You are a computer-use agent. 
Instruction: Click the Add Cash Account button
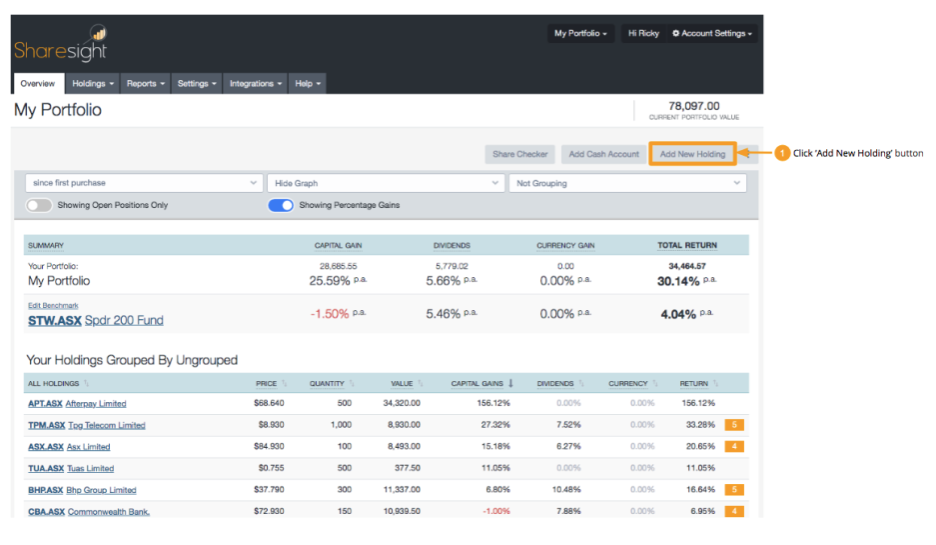click(604, 154)
